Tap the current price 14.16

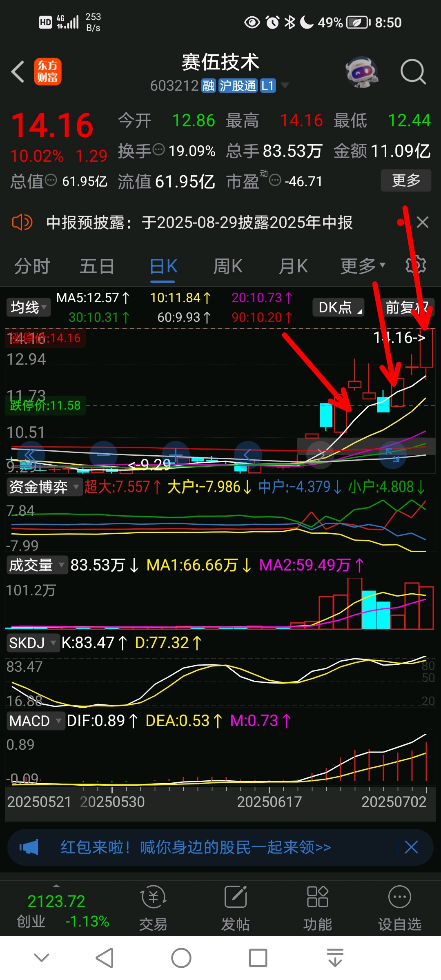click(52, 125)
